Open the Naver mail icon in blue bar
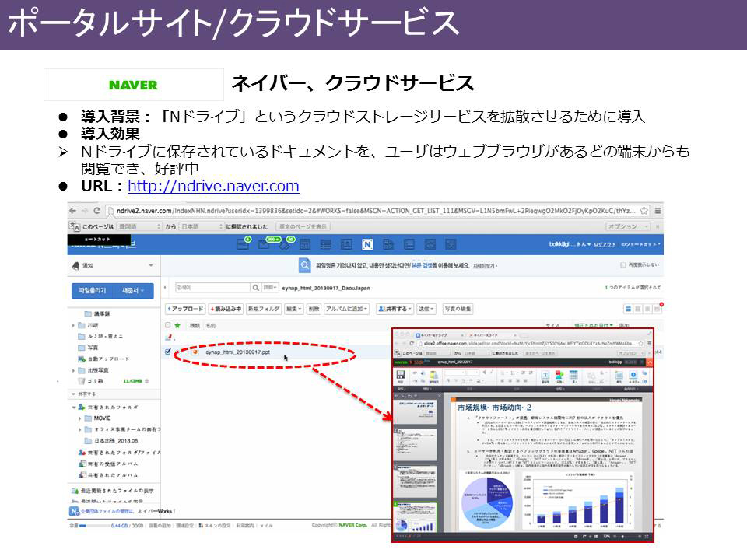747x560 pixels. click(x=264, y=245)
